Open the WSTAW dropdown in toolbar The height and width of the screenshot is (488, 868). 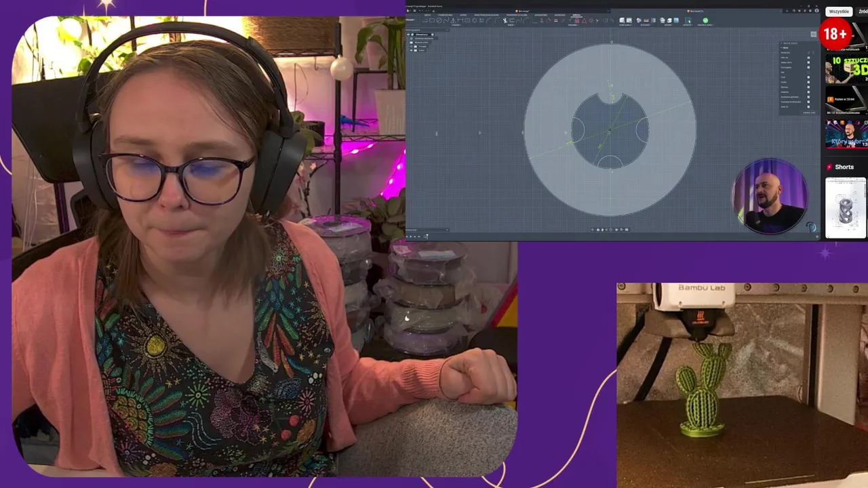669,25
